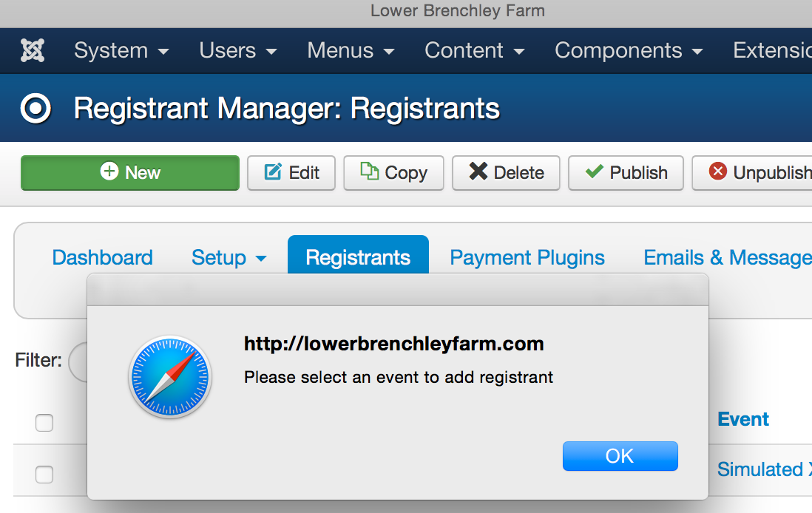Expand the Users menu
Image resolution: width=812 pixels, height=513 pixels.
click(238, 51)
